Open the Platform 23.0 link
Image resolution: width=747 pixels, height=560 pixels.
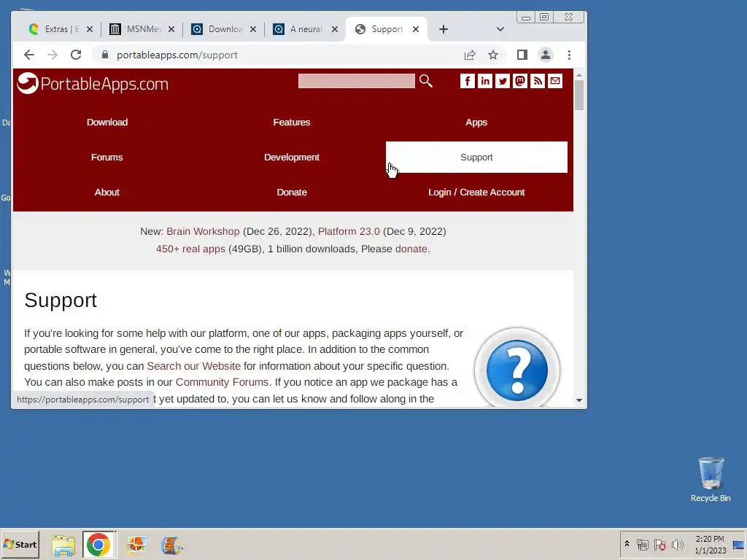point(349,231)
